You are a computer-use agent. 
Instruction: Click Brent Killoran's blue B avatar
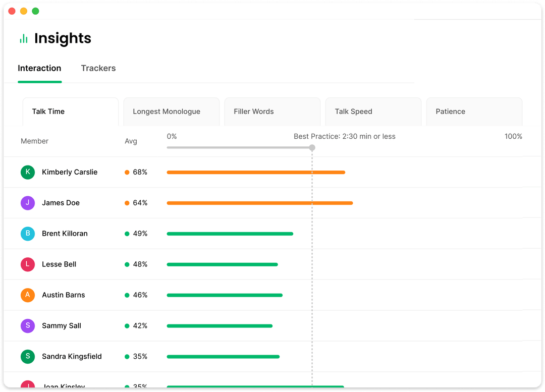28,234
